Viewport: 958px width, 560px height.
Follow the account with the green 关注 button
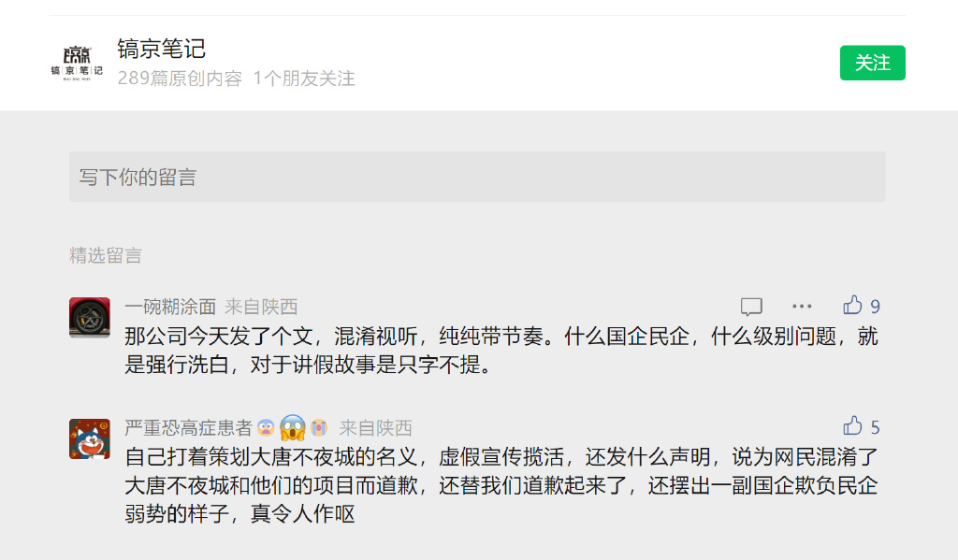coord(873,63)
